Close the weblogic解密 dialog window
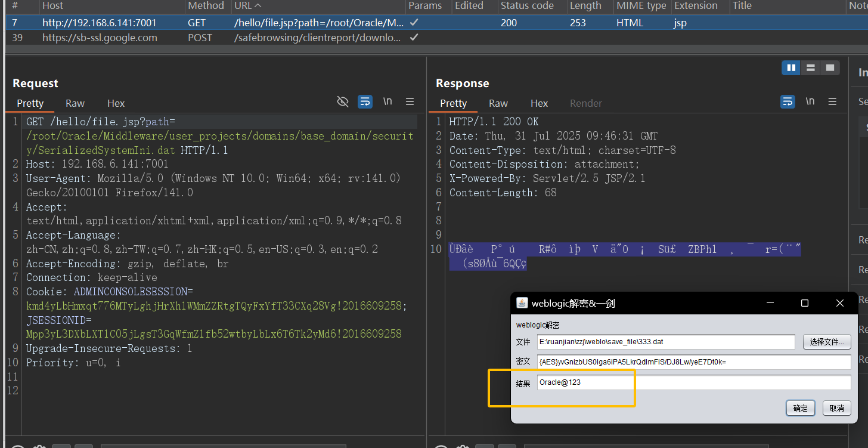This screenshot has width=868, height=448. pyautogui.click(x=840, y=303)
